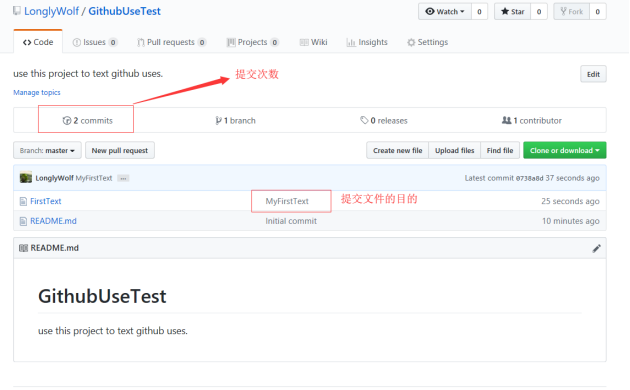Image resolution: width=630 pixels, height=390 pixels.
Task: Click the LonglyWolf avatar thumbnail
Action: click(26, 178)
